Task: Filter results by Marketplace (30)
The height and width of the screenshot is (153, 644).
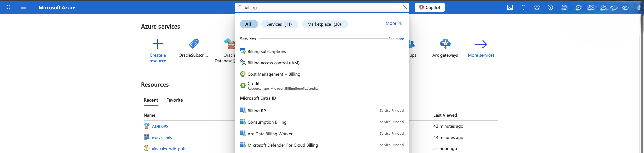Action: pos(324,24)
